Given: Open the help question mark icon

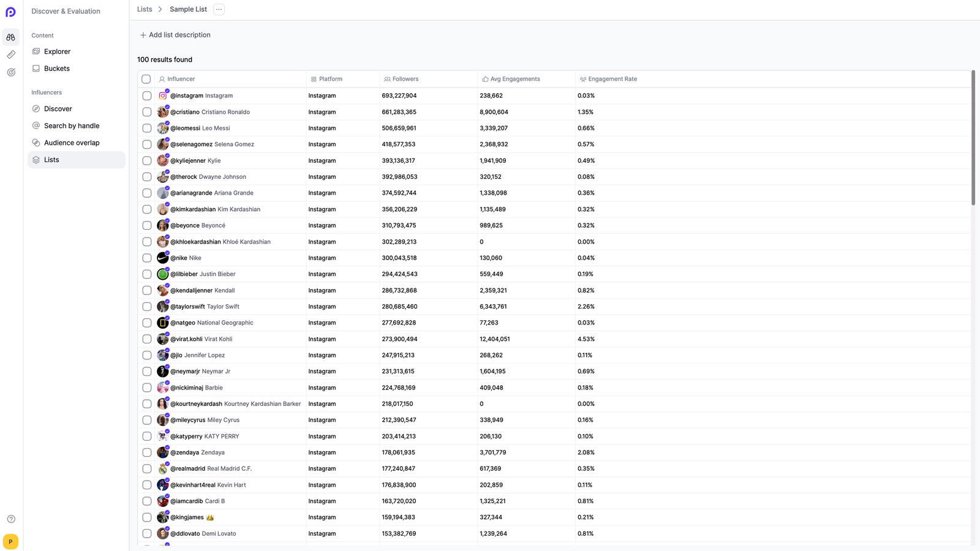Looking at the screenshot, I should (x=11, y=519).
